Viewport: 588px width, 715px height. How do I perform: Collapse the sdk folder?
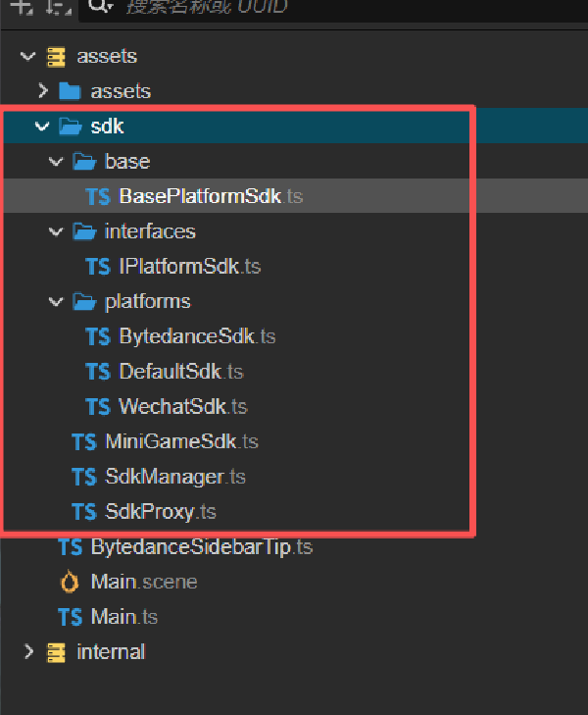point(42,127)
